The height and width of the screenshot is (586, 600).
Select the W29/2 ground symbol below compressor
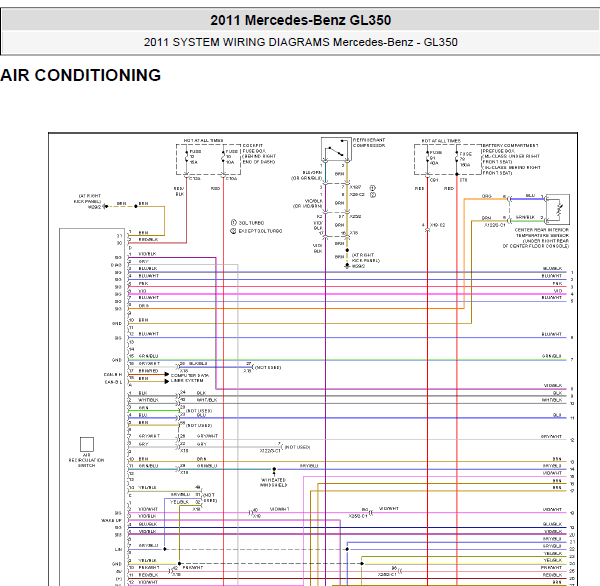click(347, 266)
